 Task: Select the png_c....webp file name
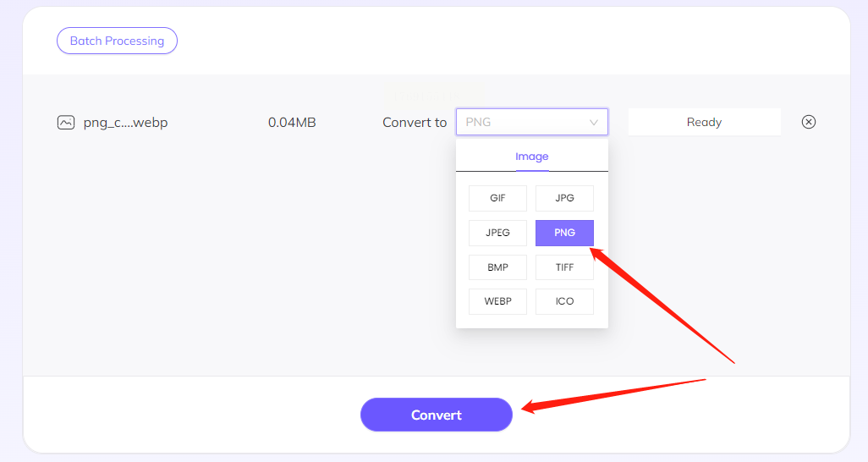[125, 123]
